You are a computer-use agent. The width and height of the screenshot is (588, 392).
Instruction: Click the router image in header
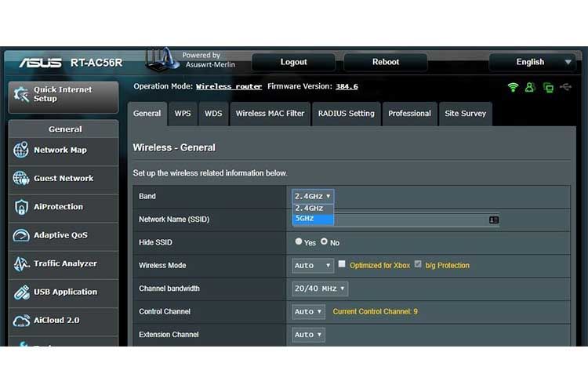tap(162, 60)
